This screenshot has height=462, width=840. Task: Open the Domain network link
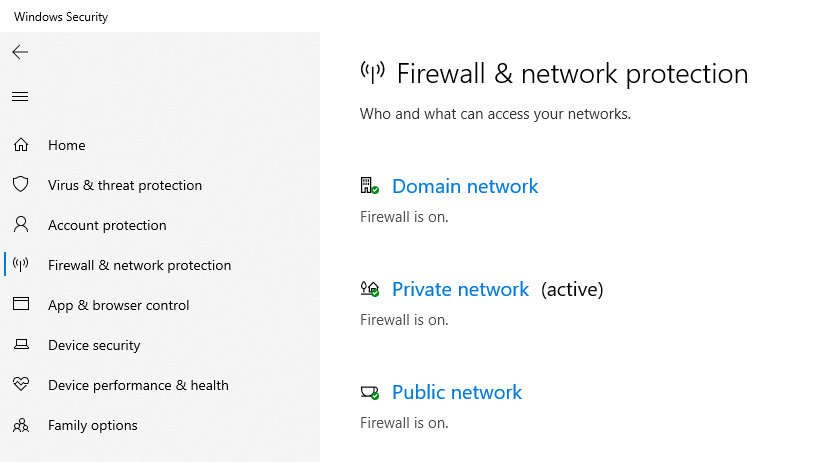point(465,186)
